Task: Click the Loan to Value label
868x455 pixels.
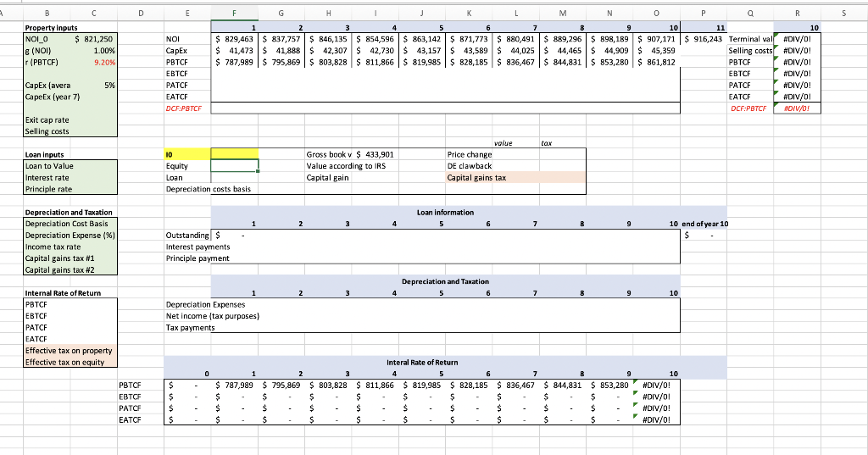Action: click(49, 166)
